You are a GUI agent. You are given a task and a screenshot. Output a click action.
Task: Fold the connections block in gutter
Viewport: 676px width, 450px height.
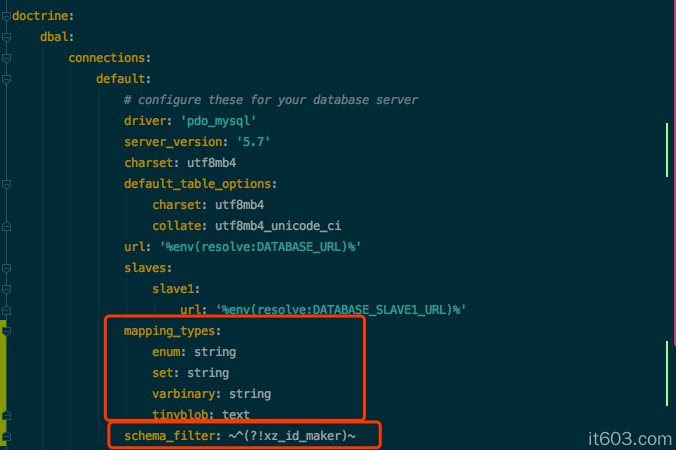(x=5, y=57)
